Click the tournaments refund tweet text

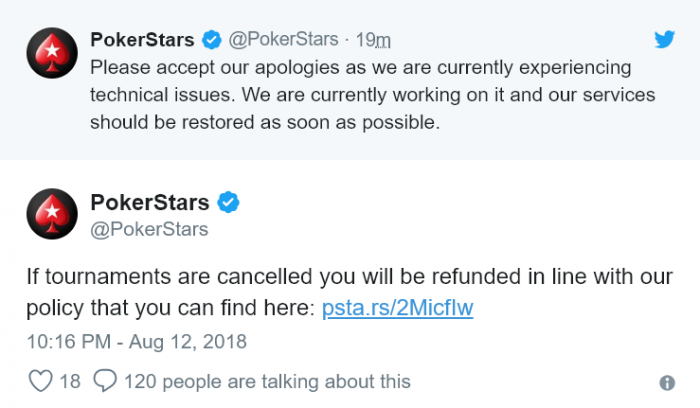[350, 292]
